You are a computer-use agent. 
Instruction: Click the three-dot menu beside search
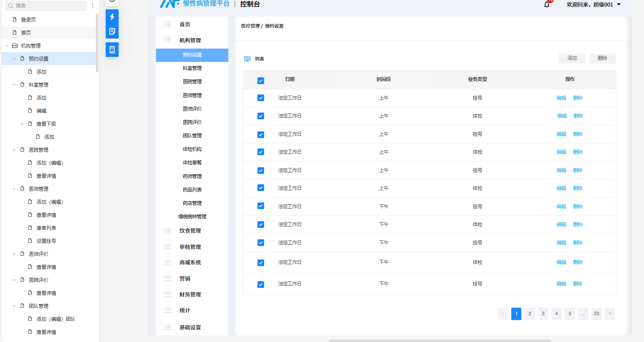[x=93, y=6]
